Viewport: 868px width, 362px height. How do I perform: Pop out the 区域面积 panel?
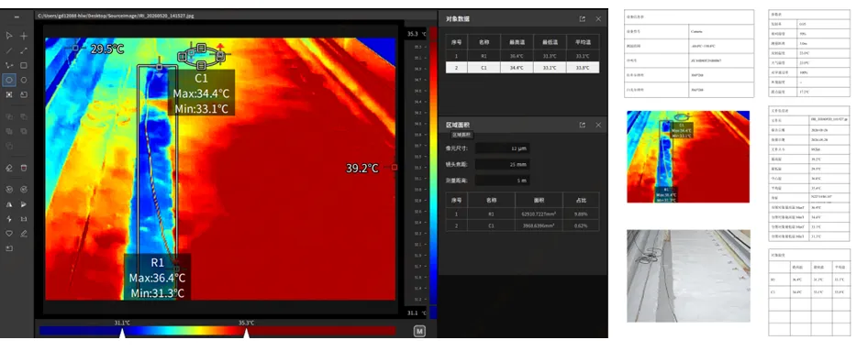(x=582, y=125)
